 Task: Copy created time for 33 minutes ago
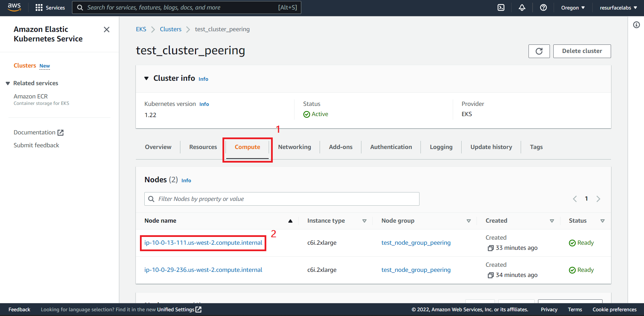(x=490, y=248)
